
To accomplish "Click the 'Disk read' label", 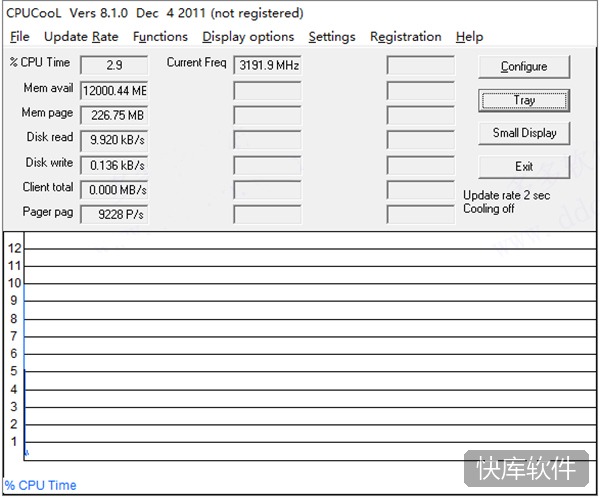I will [x=50, y=137].
